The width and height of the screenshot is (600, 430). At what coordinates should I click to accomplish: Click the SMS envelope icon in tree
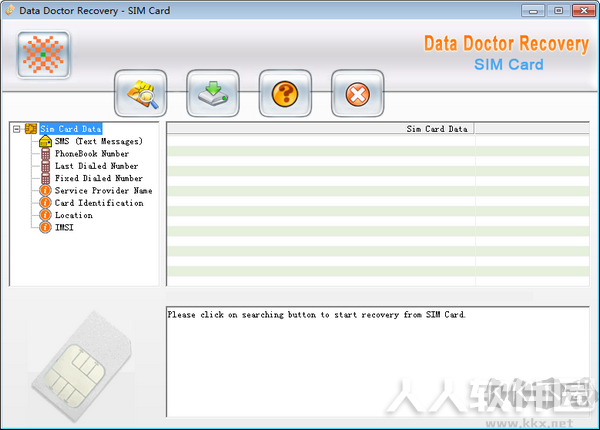(x=46, y=141)
